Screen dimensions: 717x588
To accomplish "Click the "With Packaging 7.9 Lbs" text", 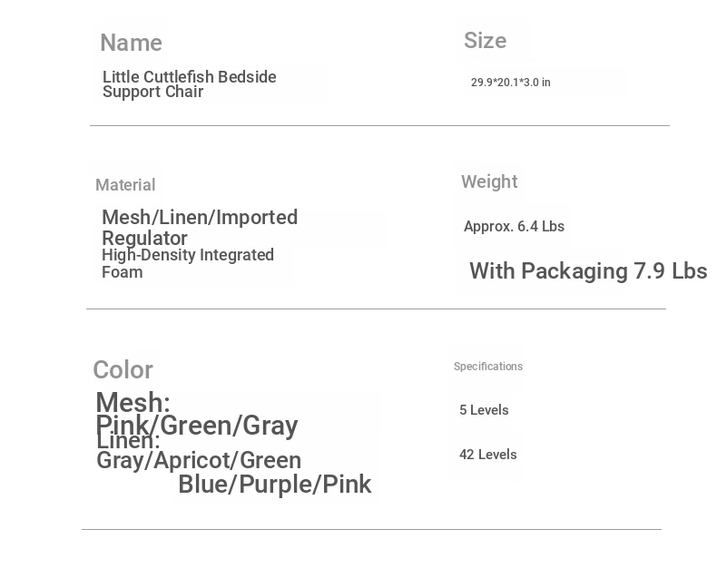I will 587,271.
